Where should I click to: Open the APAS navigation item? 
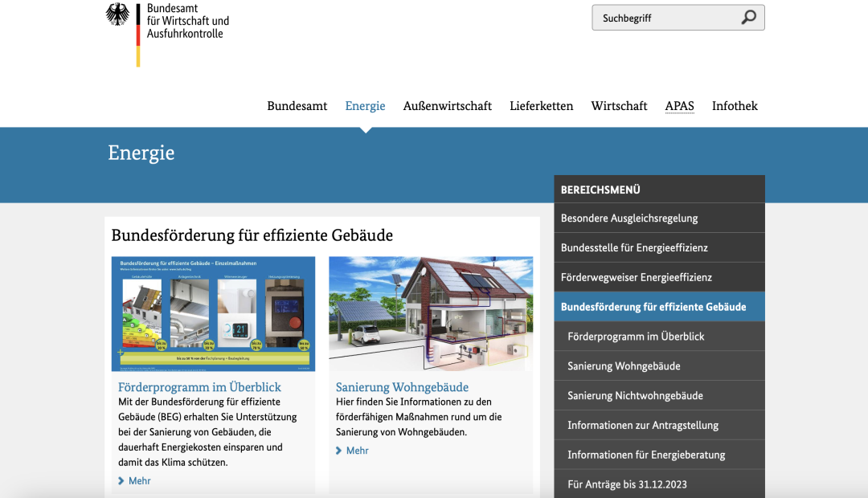point(680,106)
